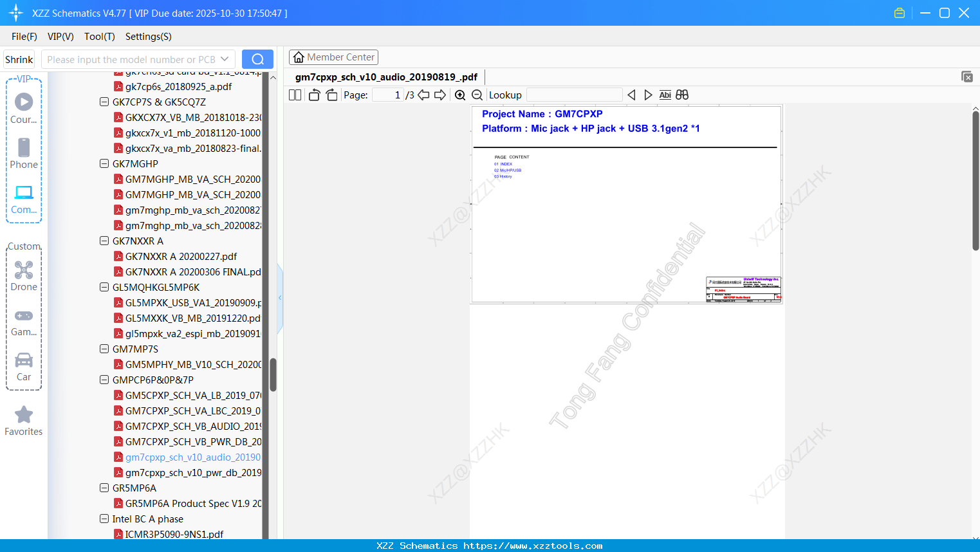Collapse the GL5MQHKGL5MP6K folder

(104, 287)
